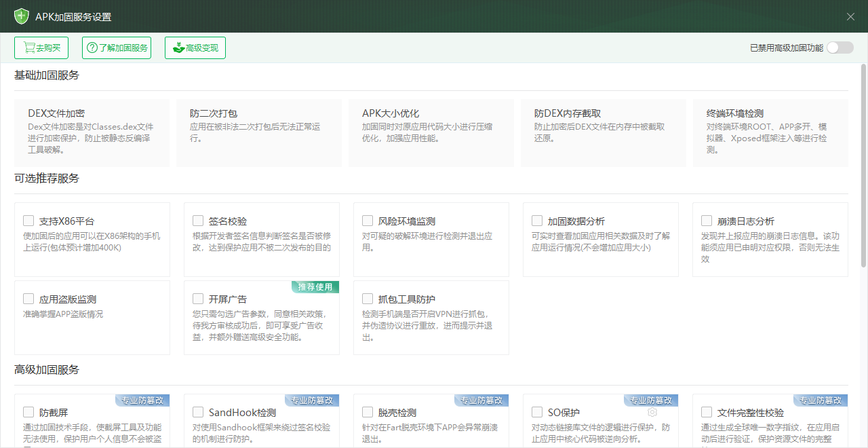The width and height of the screenshot is (868, 448).
Task: Enable 开屏广告 checkbox
Action: (198, 299)
